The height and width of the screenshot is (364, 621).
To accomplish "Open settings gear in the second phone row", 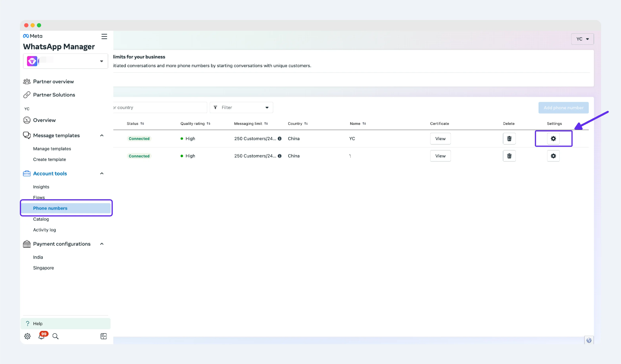I will click(553, 156).
